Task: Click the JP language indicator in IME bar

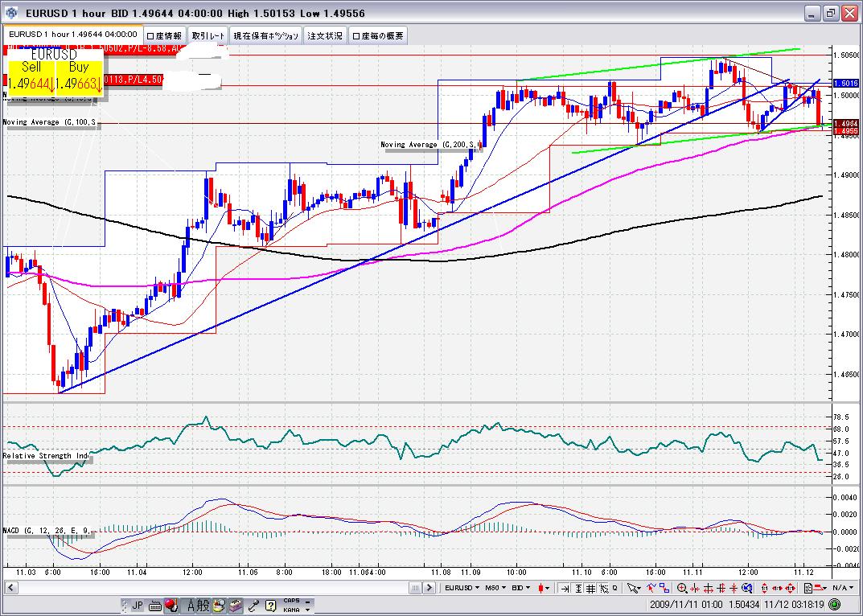Action: pyautogui.click(x=138, y=606)
